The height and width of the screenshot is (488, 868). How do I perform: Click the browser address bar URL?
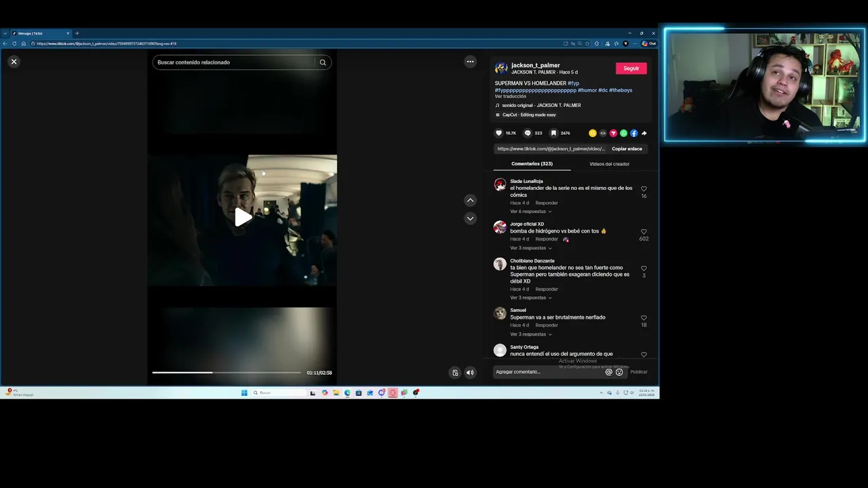(106, 43)
